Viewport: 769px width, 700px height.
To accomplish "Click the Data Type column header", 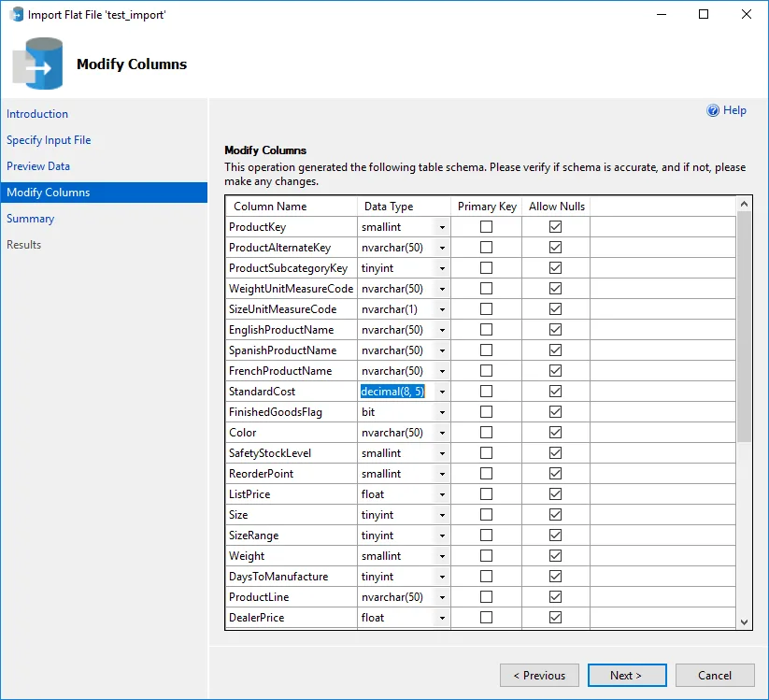I will (x=404, y=207).
